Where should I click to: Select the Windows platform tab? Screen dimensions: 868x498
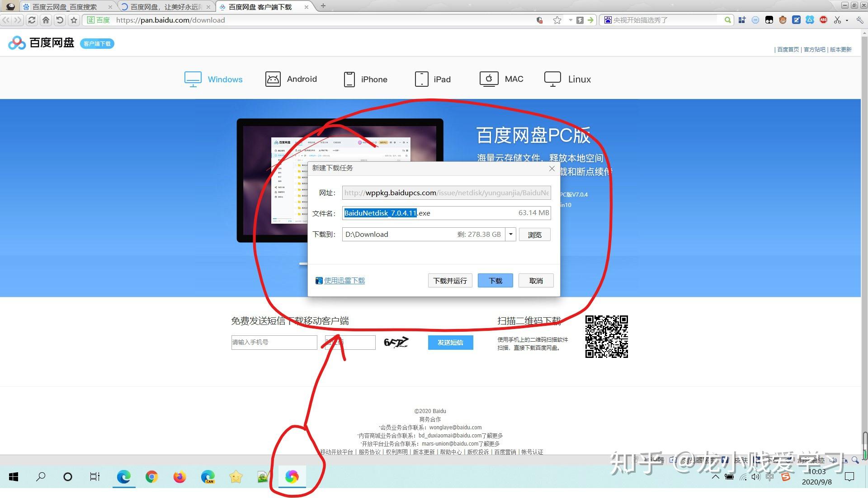(x=213, y=79)
